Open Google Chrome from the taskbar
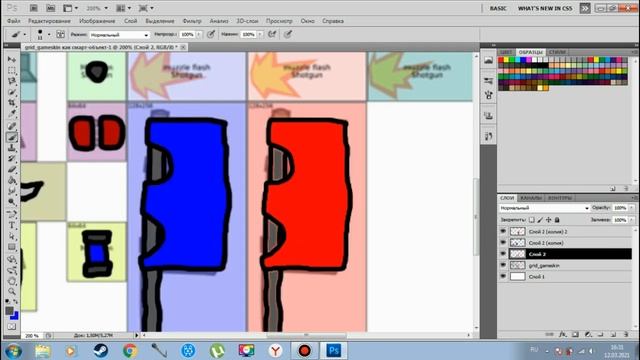 click(x=130, y=351)
